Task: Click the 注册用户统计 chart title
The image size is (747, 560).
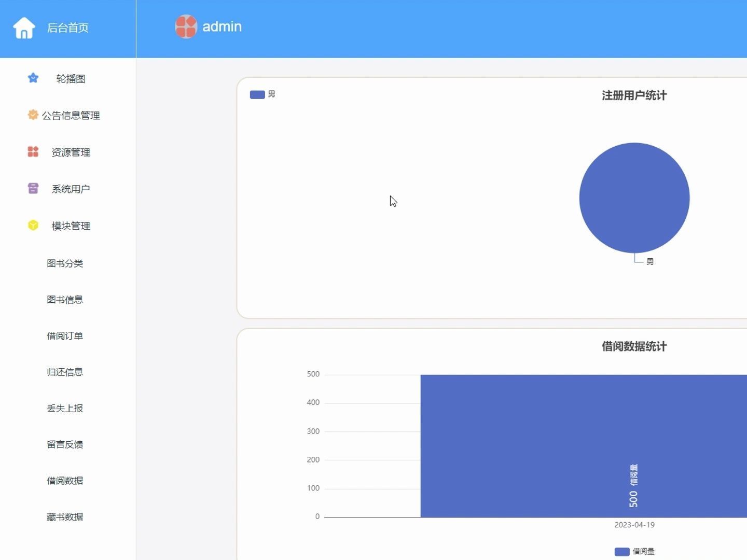Action: pos(634,95)
